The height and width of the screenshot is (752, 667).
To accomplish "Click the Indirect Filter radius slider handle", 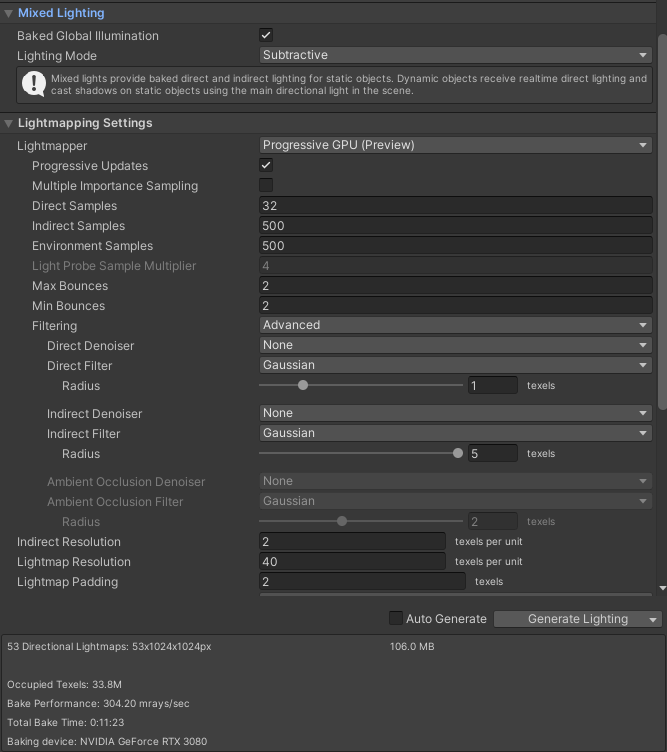I will 457,453.
